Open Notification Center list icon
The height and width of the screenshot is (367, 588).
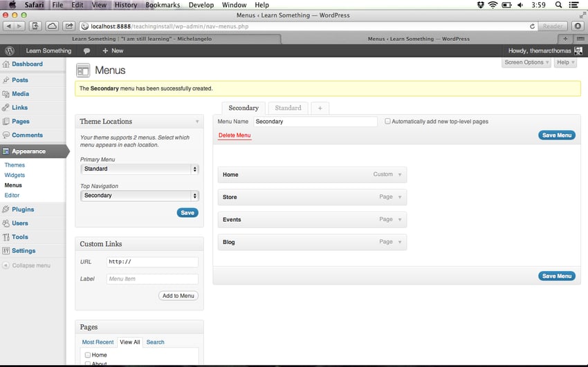tap(573, 5)
